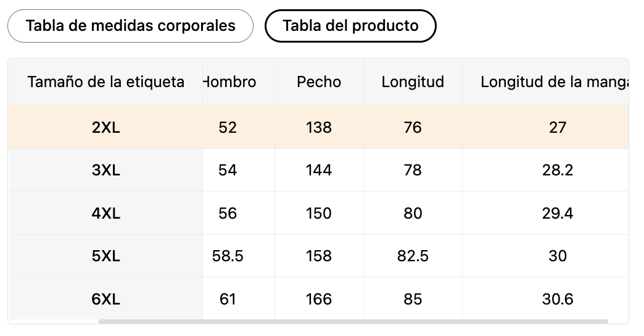This screenshot has height=336, width=644.
Task: Click the 30.6 sleeve value for 6XL
Action: point(558,299)
